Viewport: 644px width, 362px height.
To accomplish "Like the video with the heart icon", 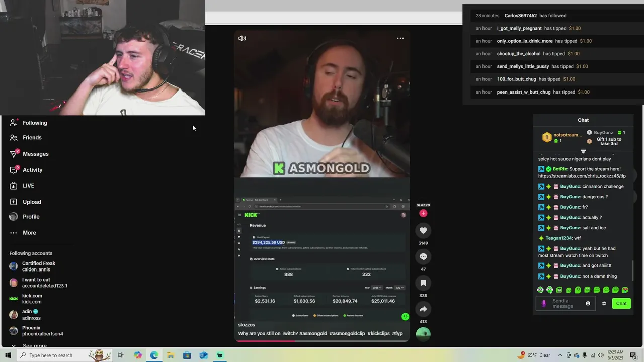I will tap(423, 230).
